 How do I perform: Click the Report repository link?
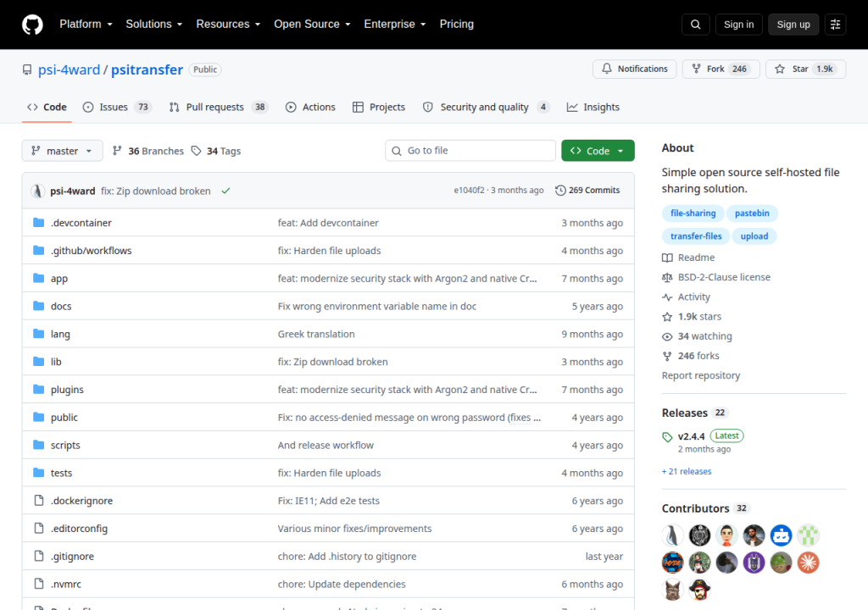701,375
